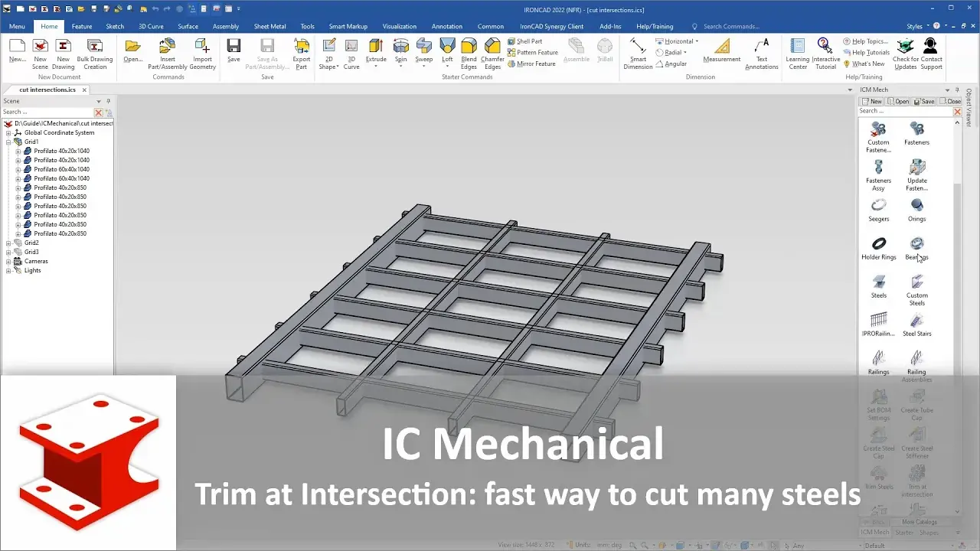Select the Holder Rings catalog item
The image size is (980, 551).
click(878, 248)
